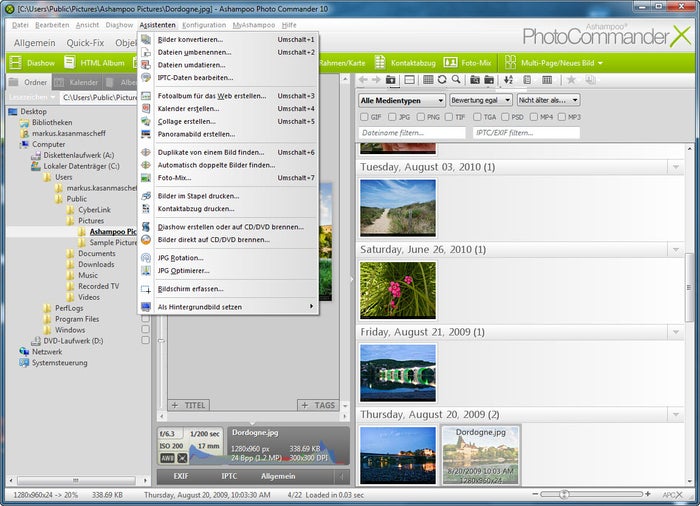Click the Kontaktabzug toolbar icon
This screenshot has height=506, width=700.
[x=380, y=62]
